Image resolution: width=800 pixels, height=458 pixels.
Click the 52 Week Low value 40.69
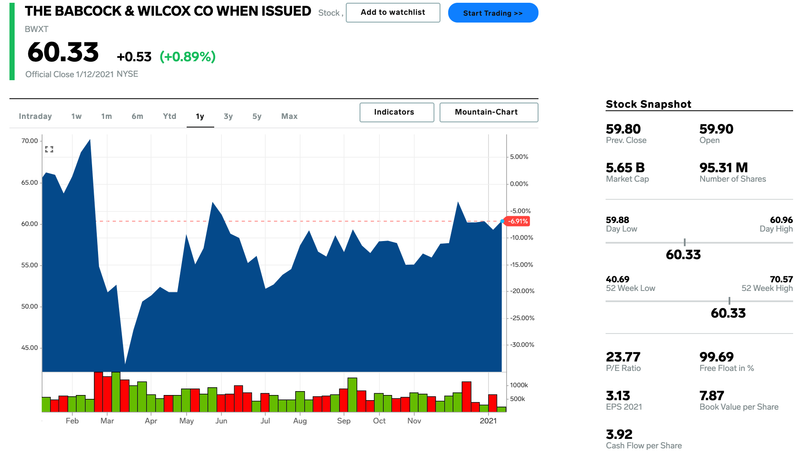coord(617,279)
